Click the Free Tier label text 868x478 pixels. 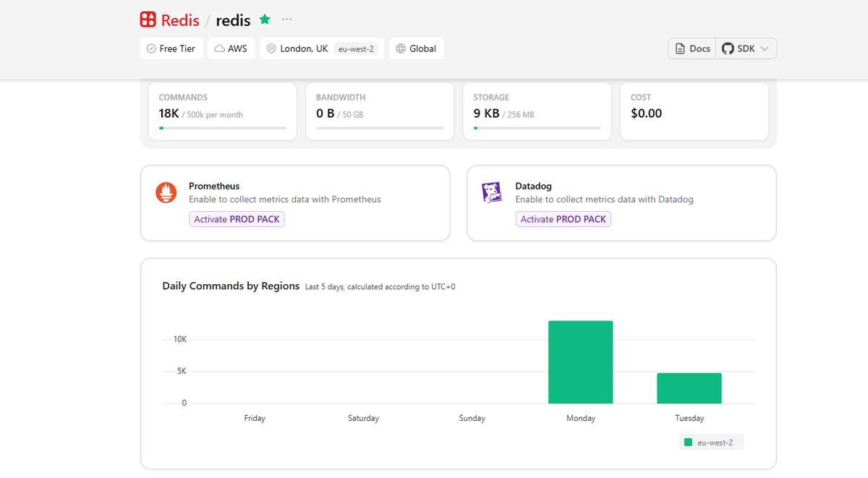tap(177, 48)
